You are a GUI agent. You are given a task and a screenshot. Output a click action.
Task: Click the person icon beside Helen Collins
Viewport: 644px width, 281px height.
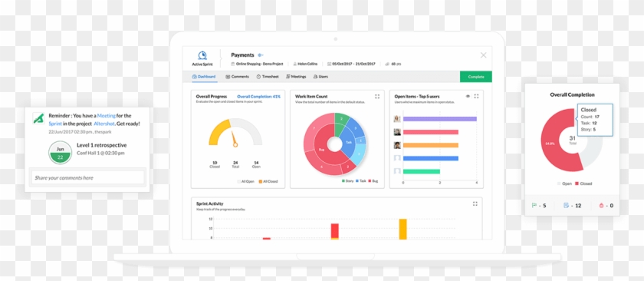pyautogui.click(x=295, y=64)
